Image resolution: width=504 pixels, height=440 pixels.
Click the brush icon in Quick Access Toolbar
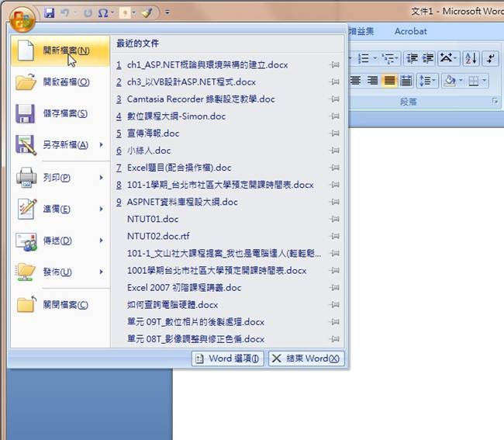(147, 13)
